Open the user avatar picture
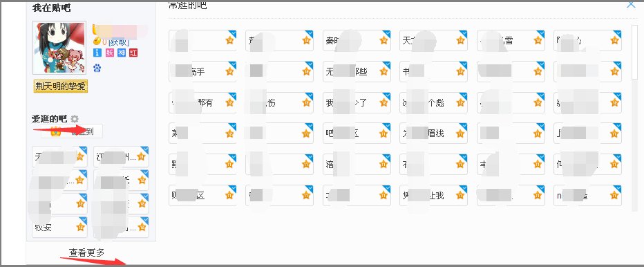This screenshot has width=644, height=267. (x=59, y=48)
